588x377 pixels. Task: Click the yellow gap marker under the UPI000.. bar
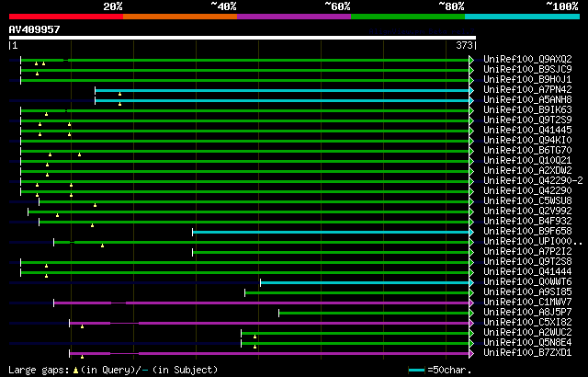pos(102,246)
